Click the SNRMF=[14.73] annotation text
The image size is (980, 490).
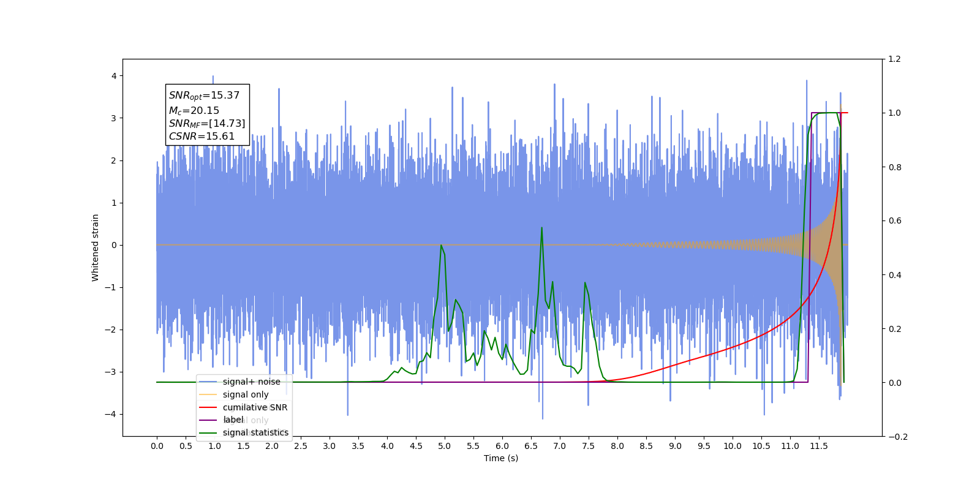coord(207,124)
